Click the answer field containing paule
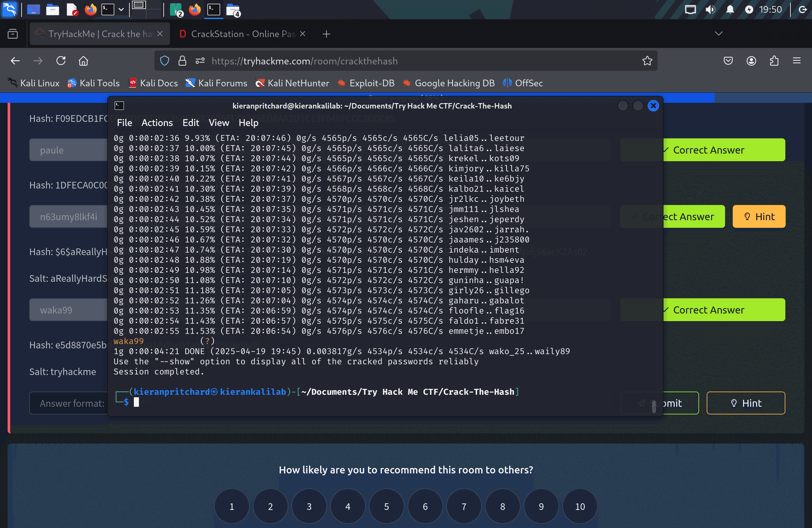This screenshot has width=812, height=528. [x=68, y=150]
